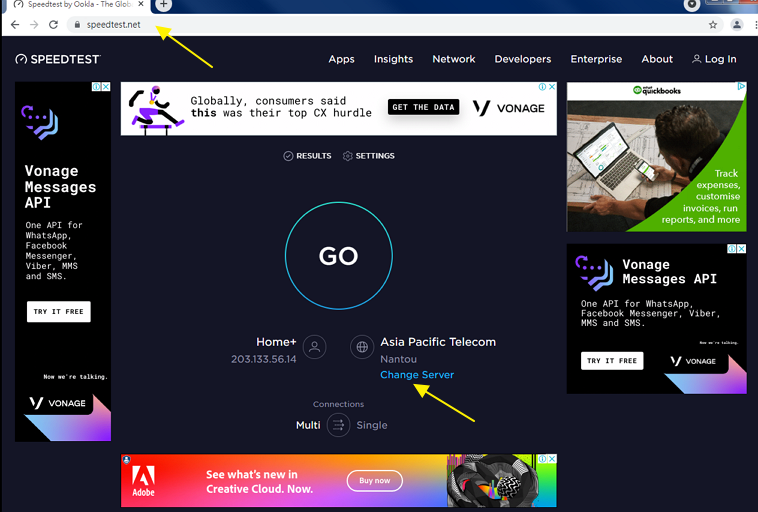Click TRY IT FREE in right Vonage ad
This screenshot has height=512, width=758.
(612, 361)
